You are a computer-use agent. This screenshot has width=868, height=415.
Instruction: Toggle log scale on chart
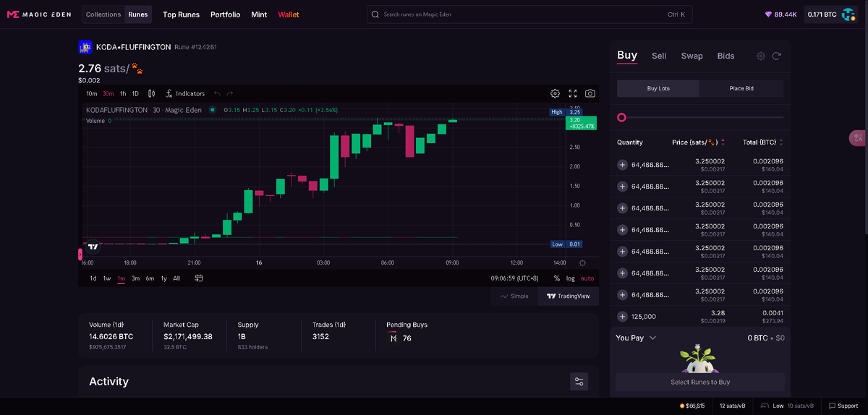coord(571,278)
